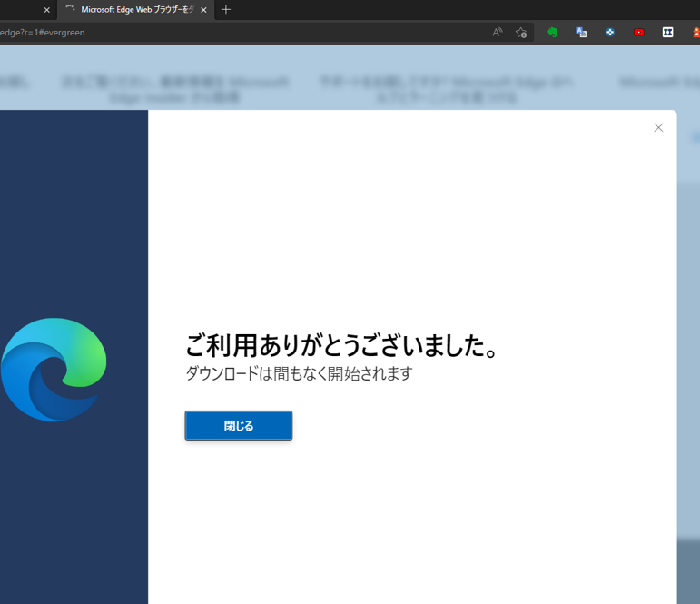Open a new tab with plus button
Image resolution: width=700 pixels, height=604 pixels.
coord(226,9)
